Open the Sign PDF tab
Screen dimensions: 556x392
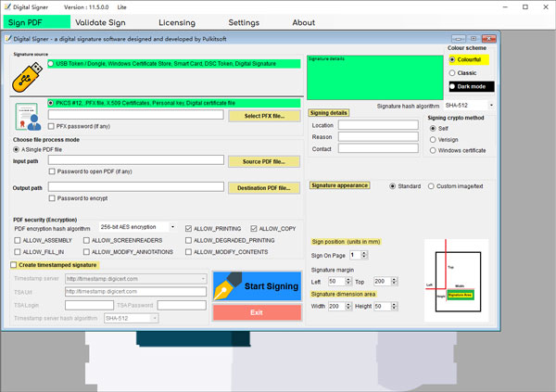pos(37,22)
